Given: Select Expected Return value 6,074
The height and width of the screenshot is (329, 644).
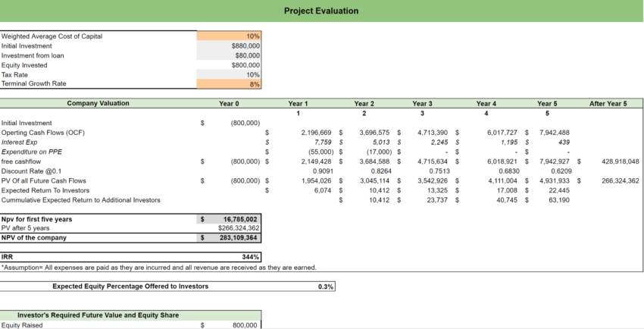Looking at the screenshot, I should tap(323, 190).
